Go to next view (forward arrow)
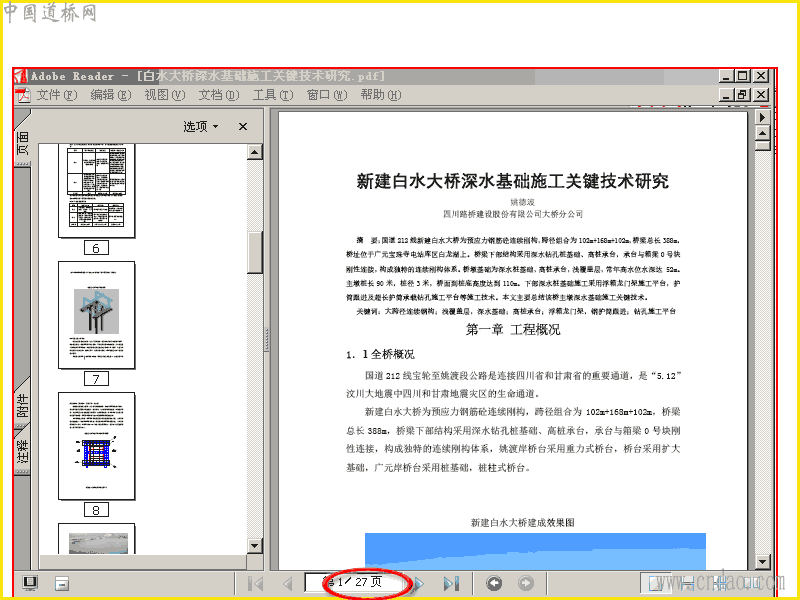The height and width of the screenshot is (600, 800). (x=526, y=583)
